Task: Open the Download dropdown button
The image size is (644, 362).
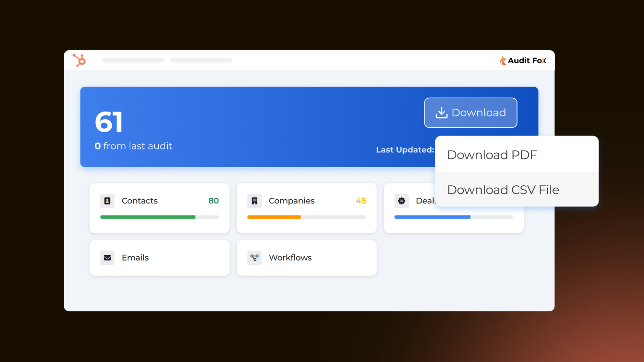Action: click(x=471, y=113)
